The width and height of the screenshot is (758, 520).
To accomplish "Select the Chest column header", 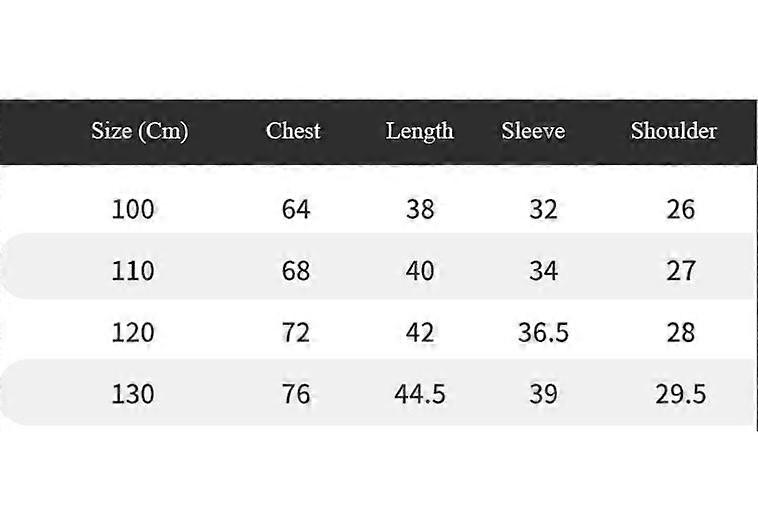I will 293,131.
